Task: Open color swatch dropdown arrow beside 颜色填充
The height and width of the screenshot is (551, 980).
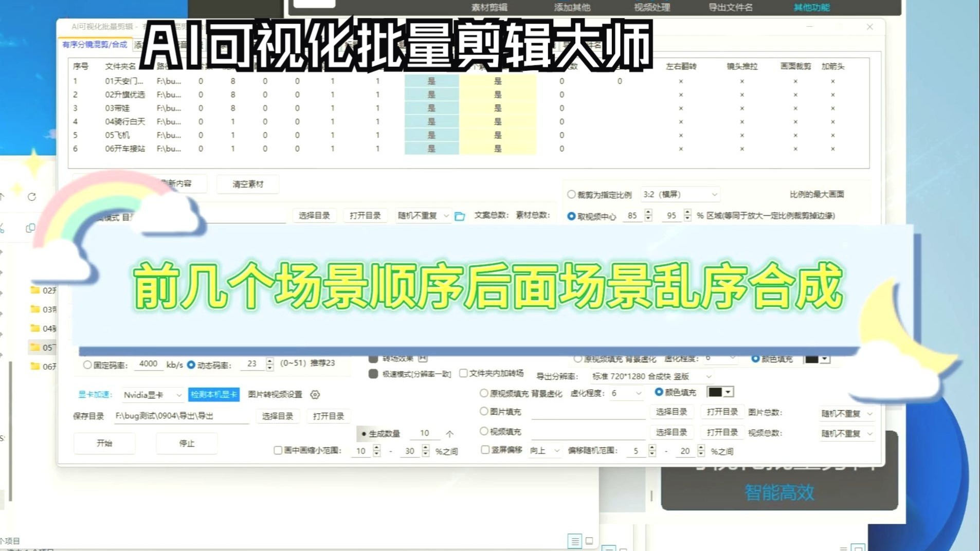Action: [x=728, y=392]
